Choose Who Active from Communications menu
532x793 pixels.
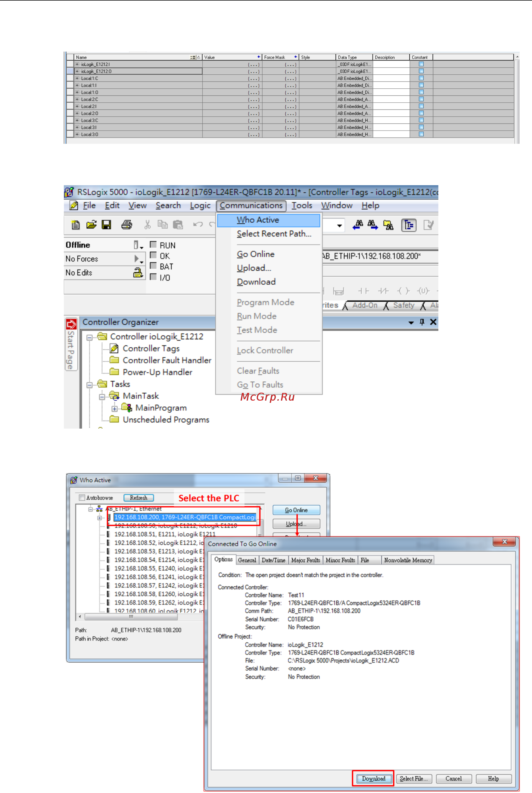tap(268, 220)
